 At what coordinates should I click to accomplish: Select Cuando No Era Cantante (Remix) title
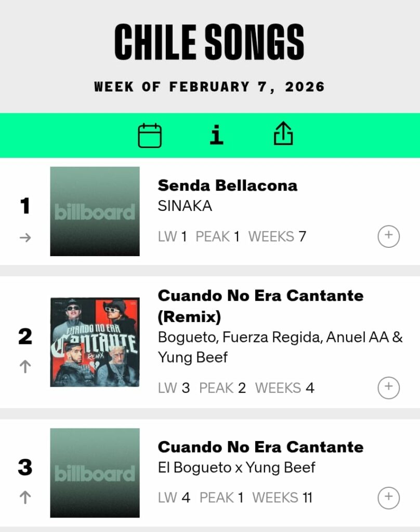[260, 305]
